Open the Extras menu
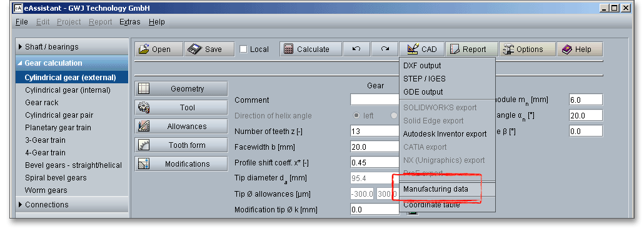This screenshot has height=228, width=644. (x=130, y=22)
